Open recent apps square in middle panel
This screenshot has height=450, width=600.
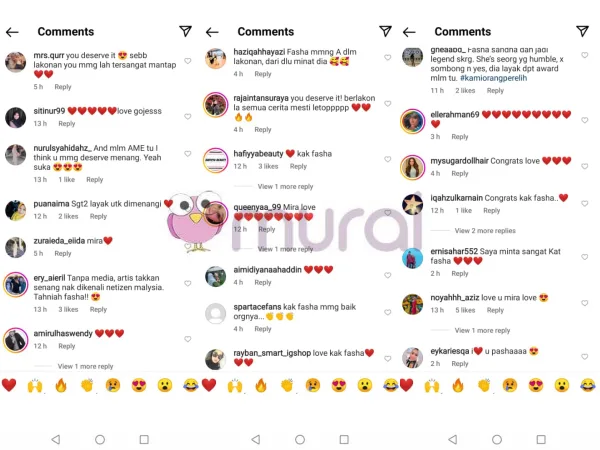click(x=344, y=439)
